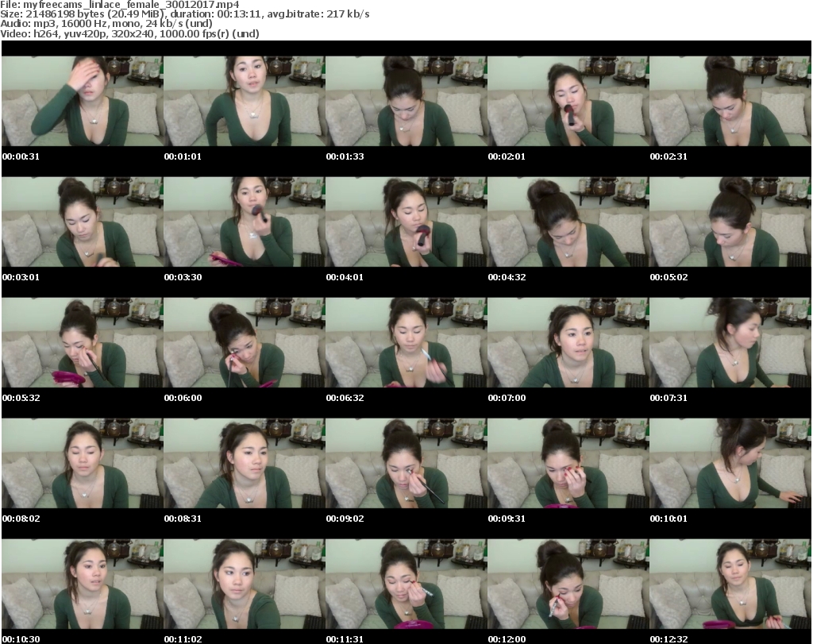This screenshot has height=644, width=813.
Task: Select the thumbnail frame at 00:01:33
Action: (406, 101)
